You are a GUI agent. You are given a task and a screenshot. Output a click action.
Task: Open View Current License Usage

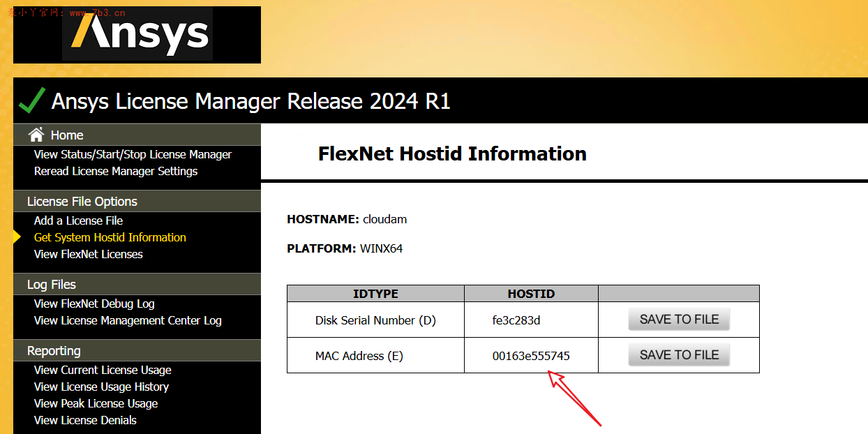pyautogui.click(x=103, y=370)
